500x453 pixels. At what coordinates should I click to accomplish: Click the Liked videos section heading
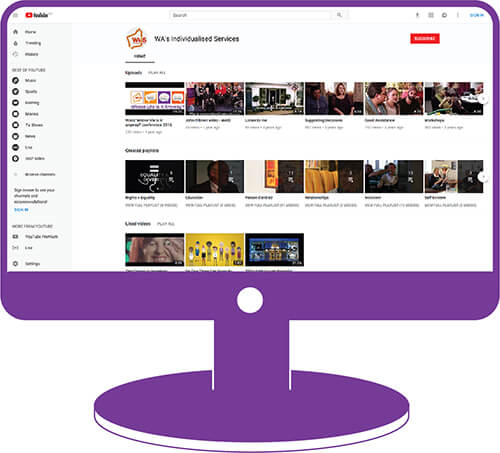[138, 224]
